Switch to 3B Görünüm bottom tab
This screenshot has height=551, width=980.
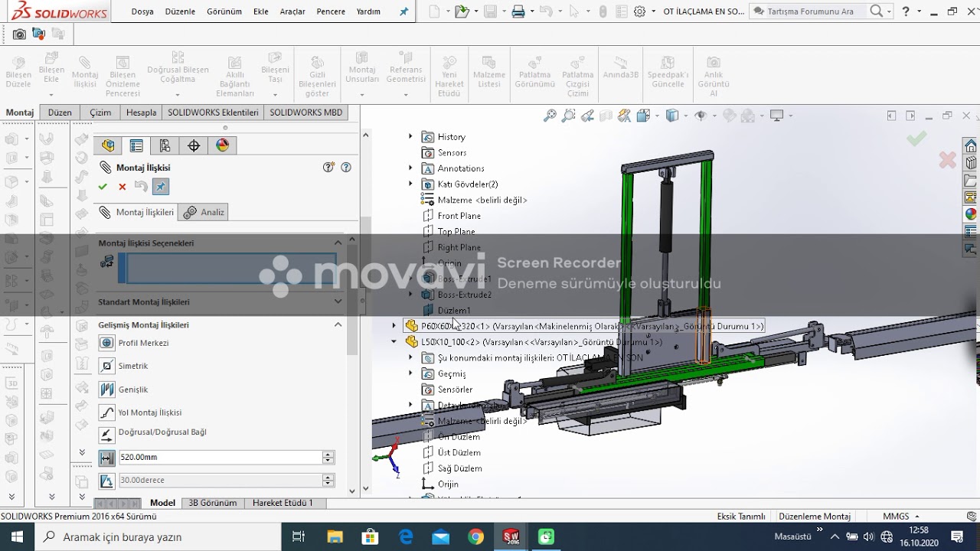[213, 503]
